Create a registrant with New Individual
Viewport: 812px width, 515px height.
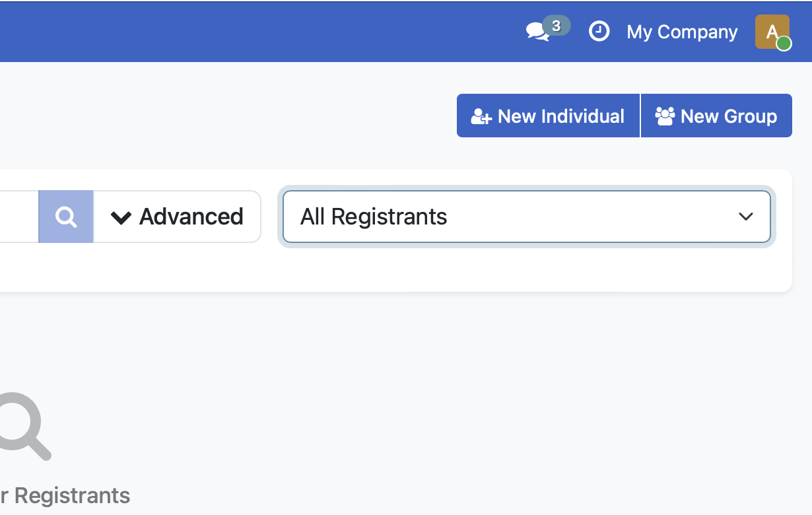(548, 116)
